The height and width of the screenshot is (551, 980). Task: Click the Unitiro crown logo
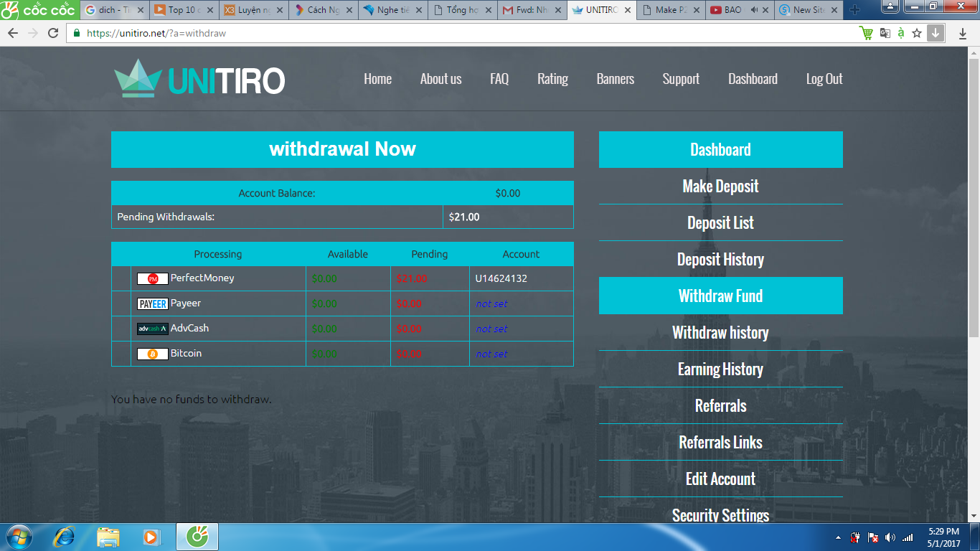(x=137, y=78)
